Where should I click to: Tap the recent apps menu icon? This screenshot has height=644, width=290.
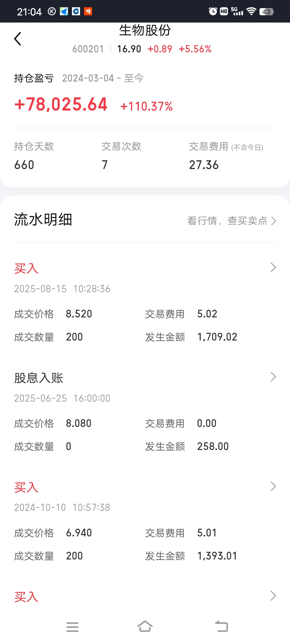point(73,627)
